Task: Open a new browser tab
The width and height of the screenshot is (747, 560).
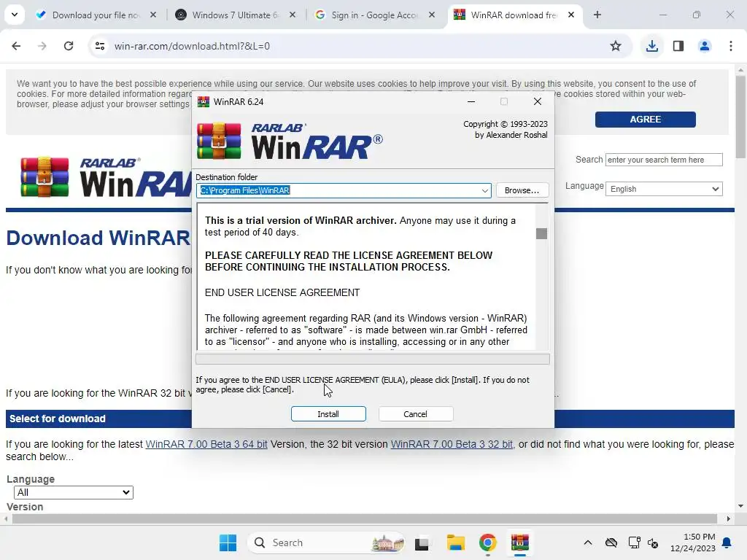Action: 597,15
